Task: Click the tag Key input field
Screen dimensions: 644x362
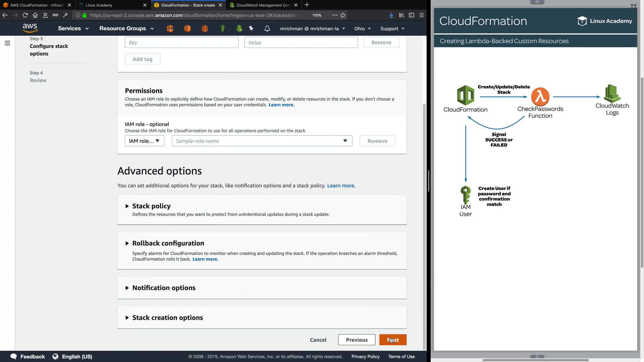Action: (x=181, y=43)
